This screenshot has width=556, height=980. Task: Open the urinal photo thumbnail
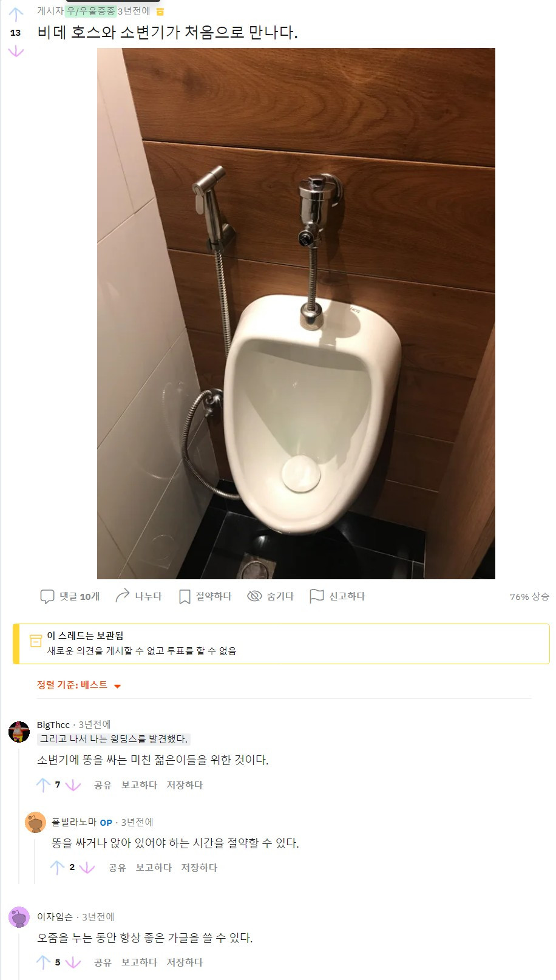[296, 313]
